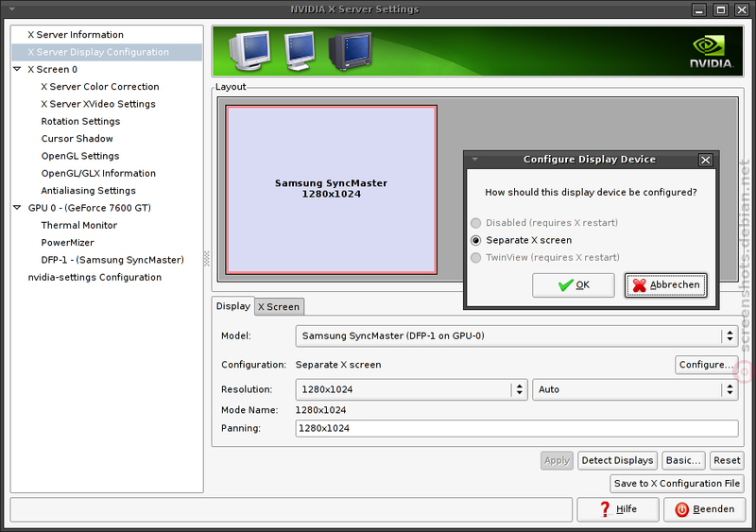Open X Server Color Correction

100,87
